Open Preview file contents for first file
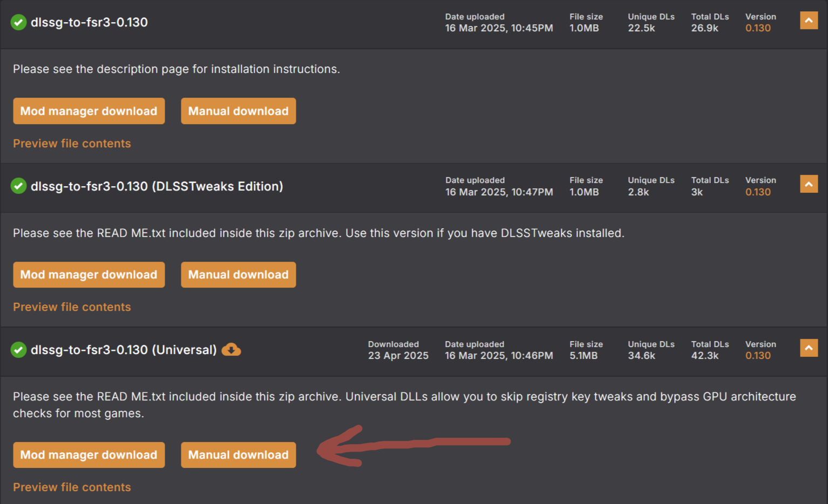828x504 pixels. tap(72, 144)
